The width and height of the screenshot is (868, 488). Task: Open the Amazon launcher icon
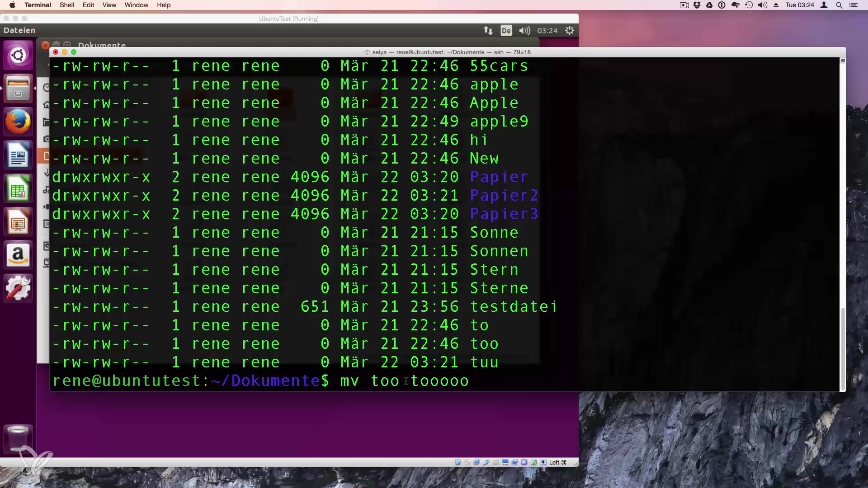(x=18, y=255)
